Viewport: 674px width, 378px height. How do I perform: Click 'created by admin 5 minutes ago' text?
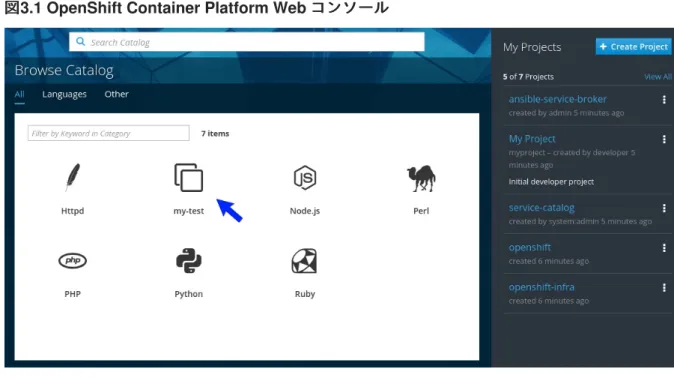pos(567,113)
